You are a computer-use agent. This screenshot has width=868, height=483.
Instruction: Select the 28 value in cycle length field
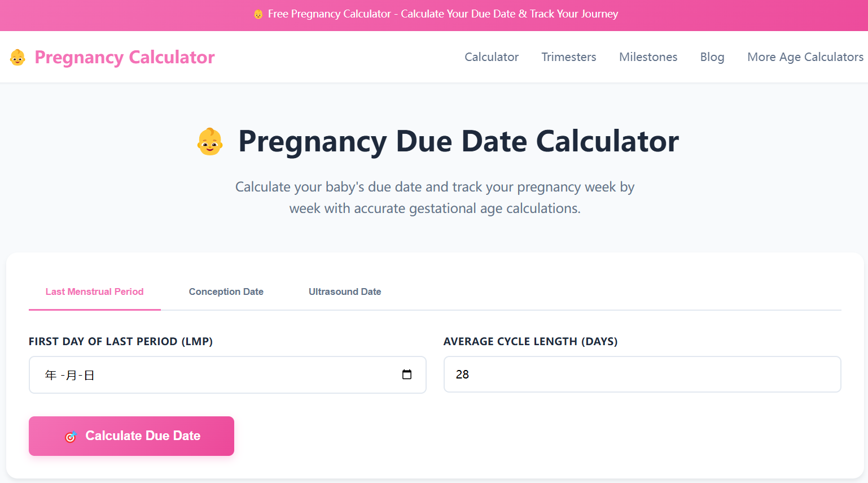tap(462, 374)
